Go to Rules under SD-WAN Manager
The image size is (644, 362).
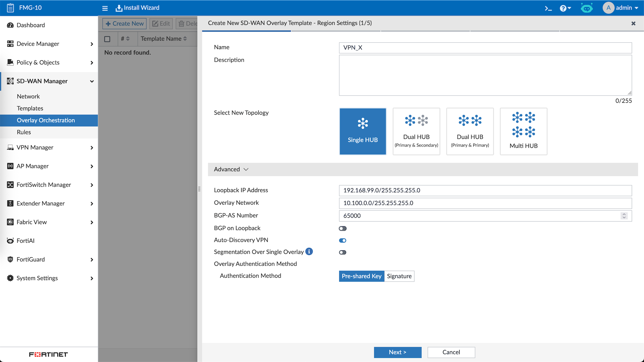[24, 132]
